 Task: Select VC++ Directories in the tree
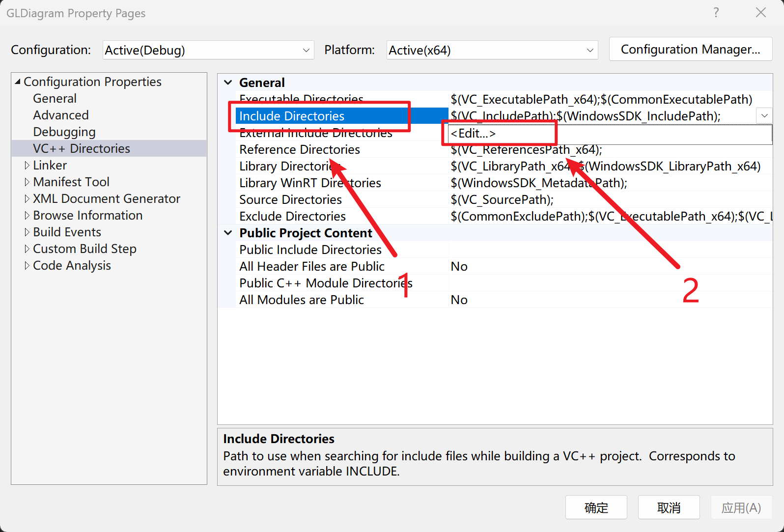pyautogui.click(x=82, y=148)
